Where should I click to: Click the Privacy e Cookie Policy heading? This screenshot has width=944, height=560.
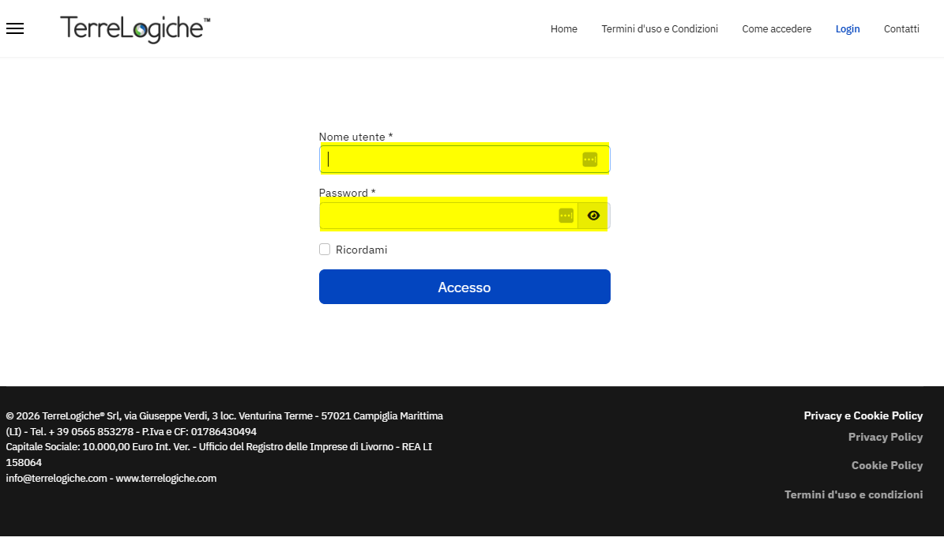863,415
